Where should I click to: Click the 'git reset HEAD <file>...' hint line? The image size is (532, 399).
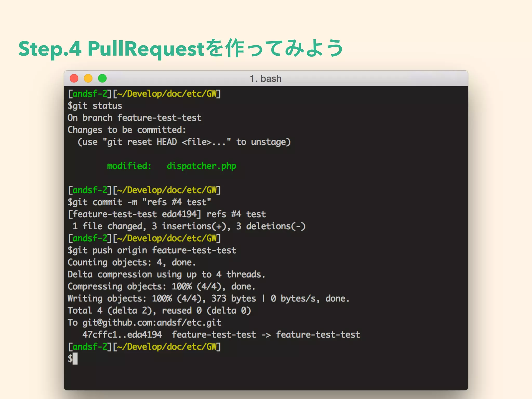(x=184, y=142)
